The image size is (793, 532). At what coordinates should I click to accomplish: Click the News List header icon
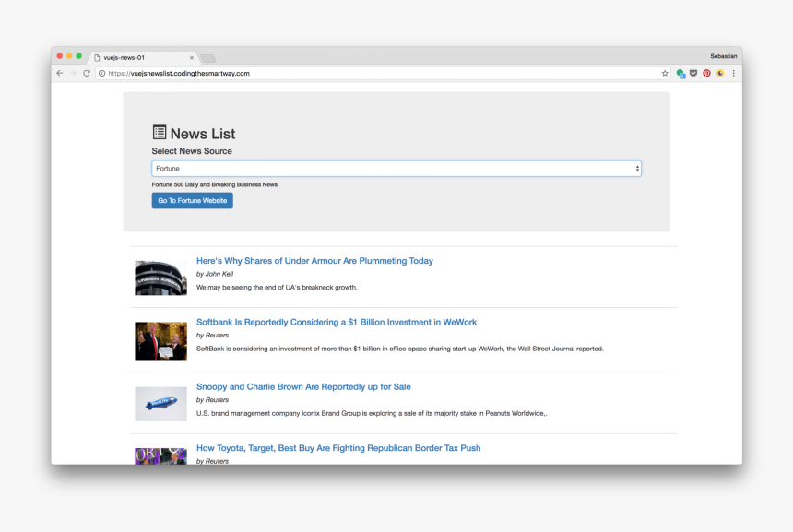tap(160, 133)
